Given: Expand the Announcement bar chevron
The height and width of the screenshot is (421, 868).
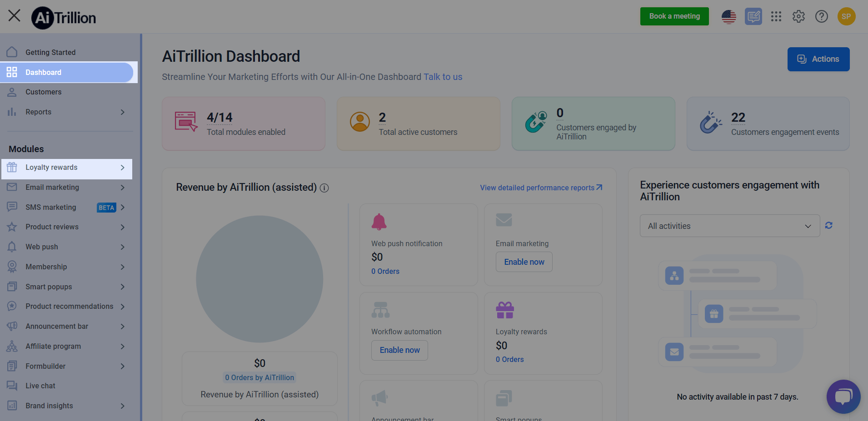Looking at the screenshot, I should (122, 326).
